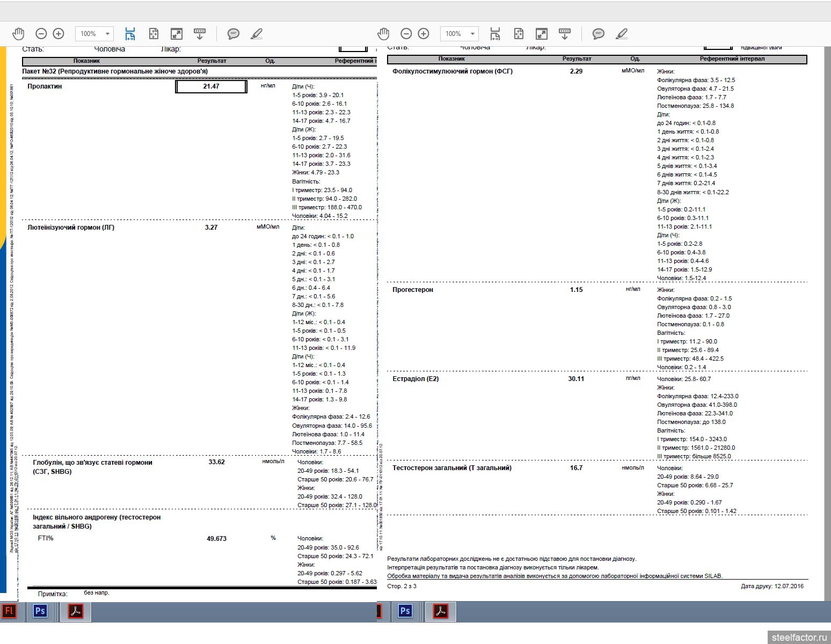Viewport: 831px width, 644px height.
Task: Click the "Стор. 2 з 3" page indicator
Action: coord(402,586)
